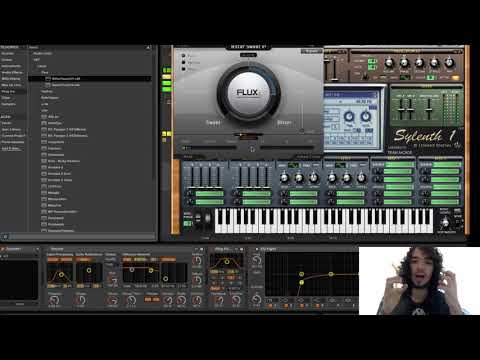Click the knob right of Sylenth keyboard
Viewport: 480px width, 360px height.
coord(445,222)
